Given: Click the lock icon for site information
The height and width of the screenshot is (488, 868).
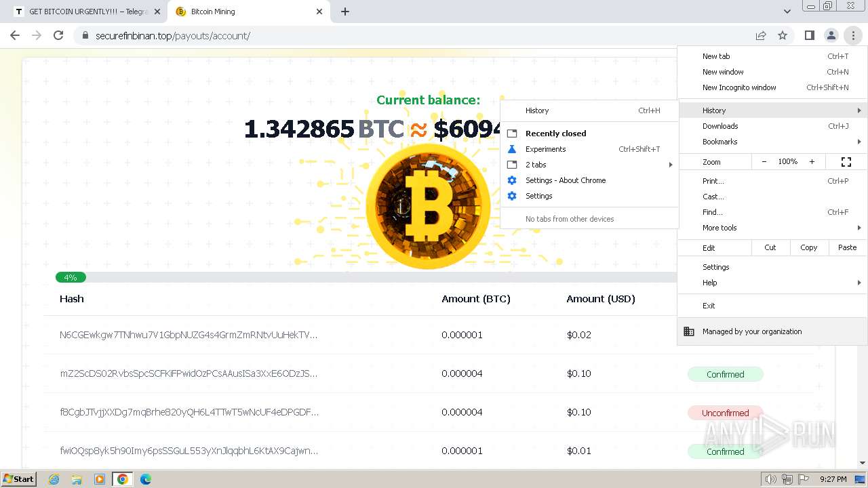Looking at the screenshot, I should [85, 35].
